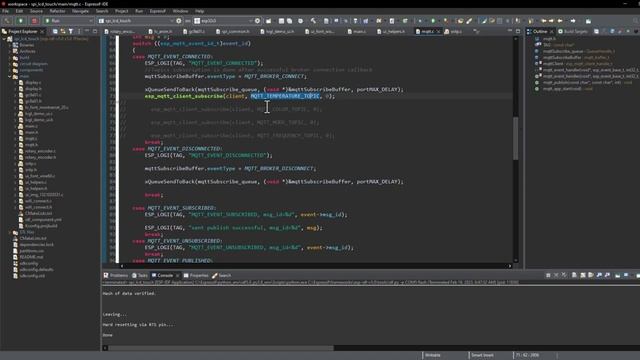The height and width of the screenshot is (360, 640).
Task: Open the Search tab in bottom panel
Action: point(222,276)
